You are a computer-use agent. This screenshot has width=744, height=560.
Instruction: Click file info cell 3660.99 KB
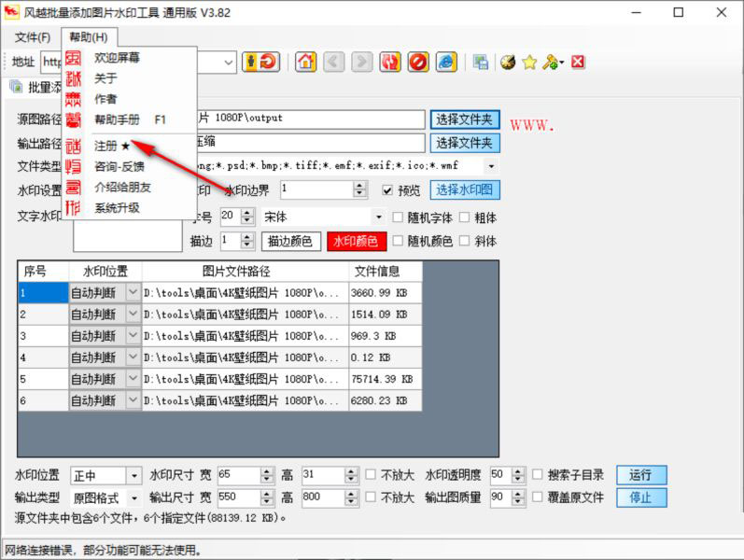(x=385, y=292)
